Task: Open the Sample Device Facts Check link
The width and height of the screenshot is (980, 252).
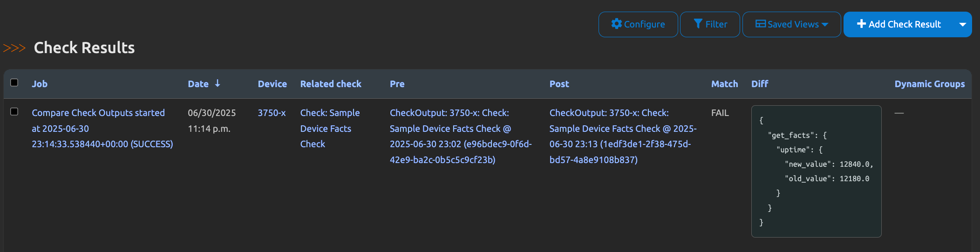Action: 330,129
